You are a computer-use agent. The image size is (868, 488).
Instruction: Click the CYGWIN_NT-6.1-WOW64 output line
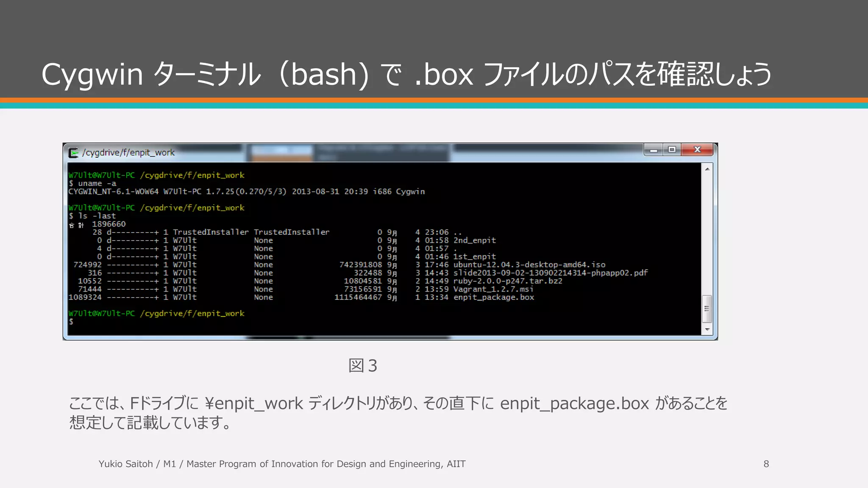coord(247,191)
